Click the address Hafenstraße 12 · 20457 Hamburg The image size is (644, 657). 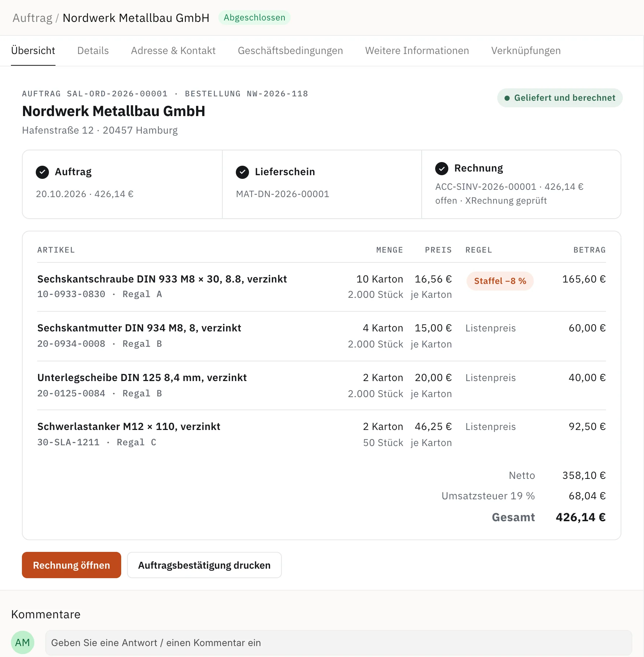[x=100, y=130]
